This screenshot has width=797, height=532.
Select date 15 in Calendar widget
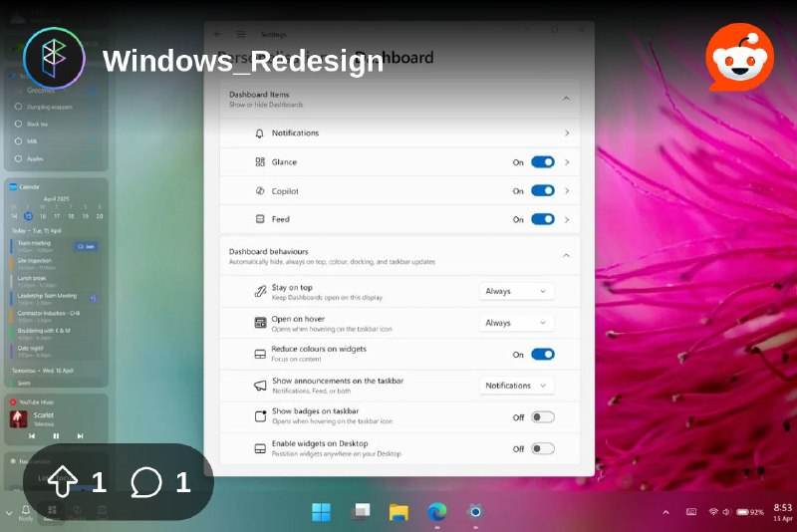pos(29,216)
